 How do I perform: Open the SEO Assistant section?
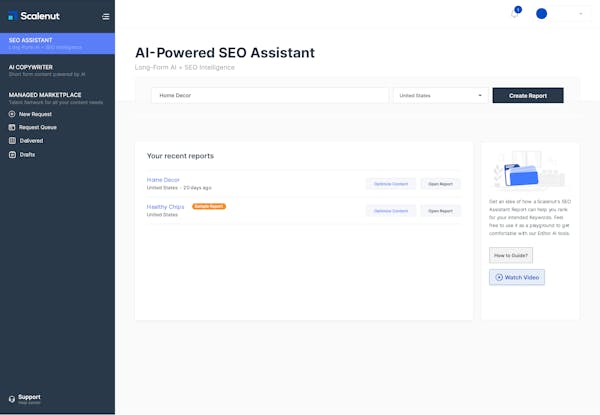click(x=57, y=44)
